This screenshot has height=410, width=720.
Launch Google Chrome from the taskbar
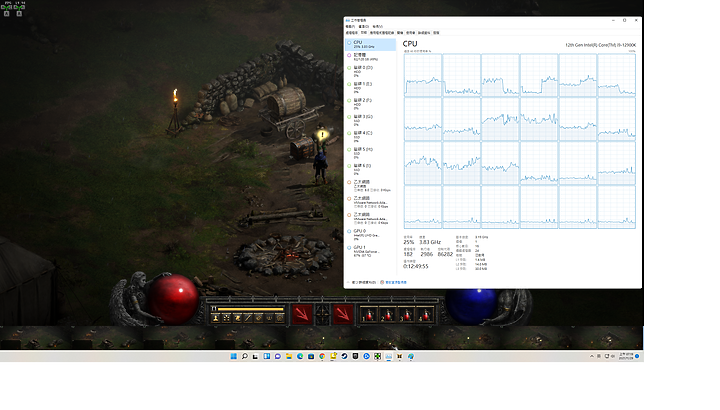coord(322,356)
